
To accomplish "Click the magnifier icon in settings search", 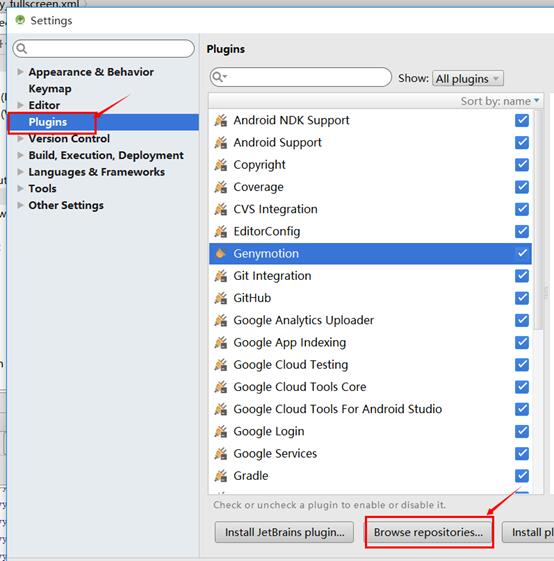I will point(22,48).
